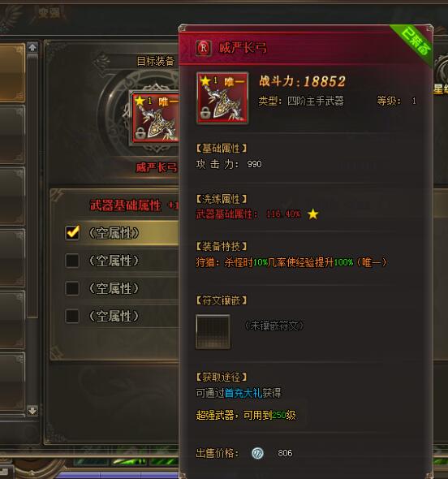Click the empty rune socket slot
Image resolution: width=448 pixels, height=479 pixels.
click(213, 332)
